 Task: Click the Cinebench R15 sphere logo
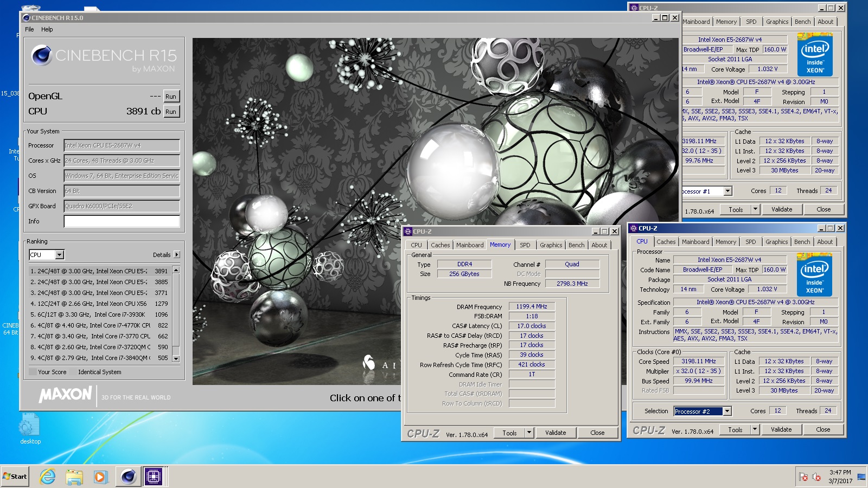41,55
